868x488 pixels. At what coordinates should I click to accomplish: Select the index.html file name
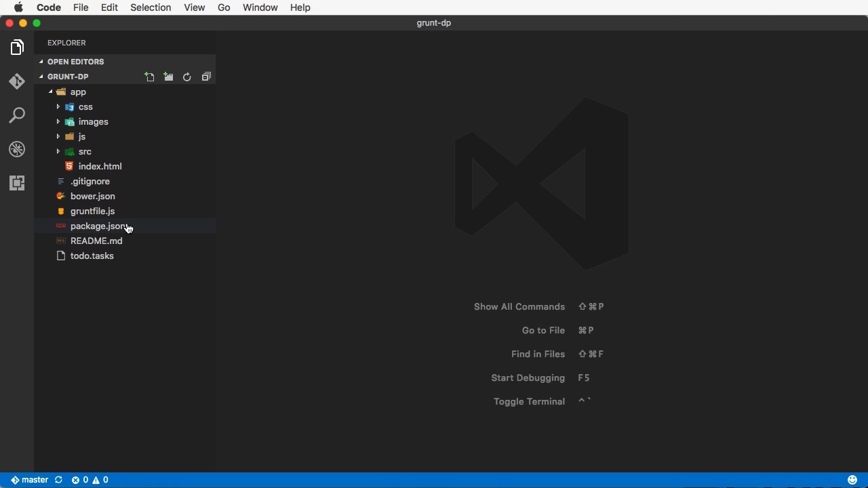(100, 166)
